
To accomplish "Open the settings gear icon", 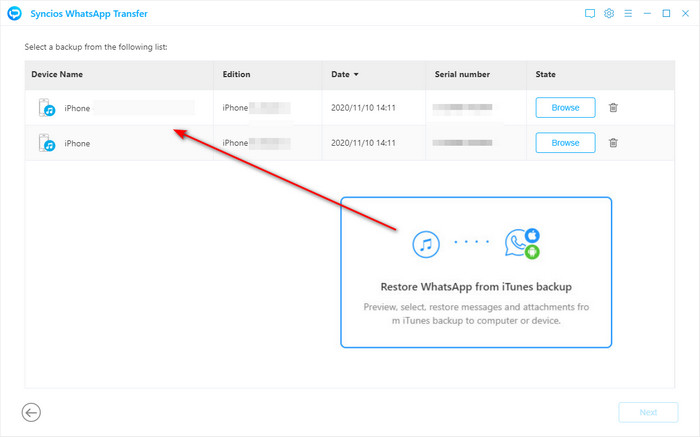I will [x=609, y=13].
